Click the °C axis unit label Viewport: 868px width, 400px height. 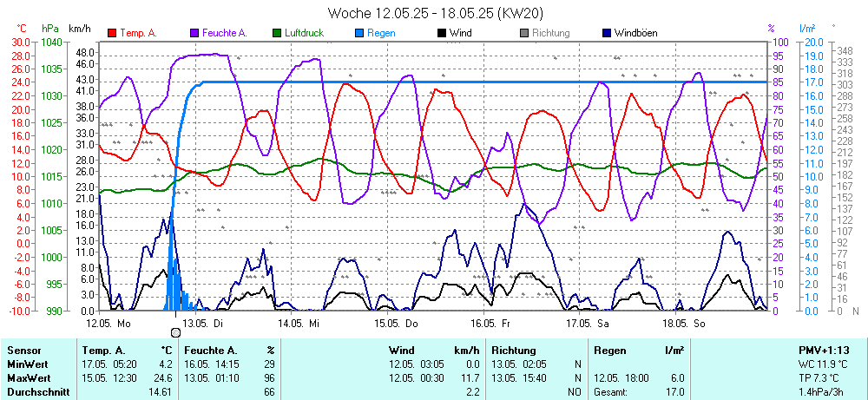tap(22, 29)
